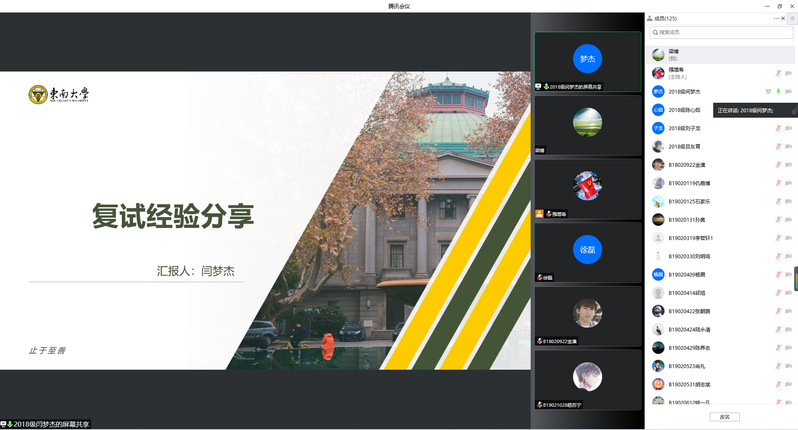The height and width of the screenshot is (430, 798).
Task: Click orange host icon on 隋增寿 video tile
Action: [539, 214]
